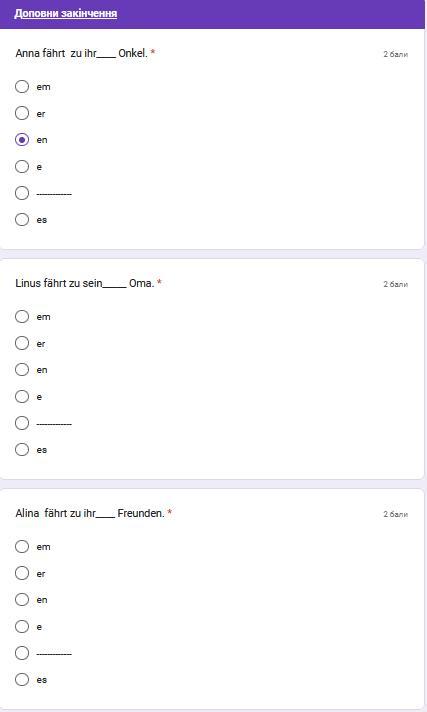
Task: Select dashes option in Onkel question
Action: [22, 193]
